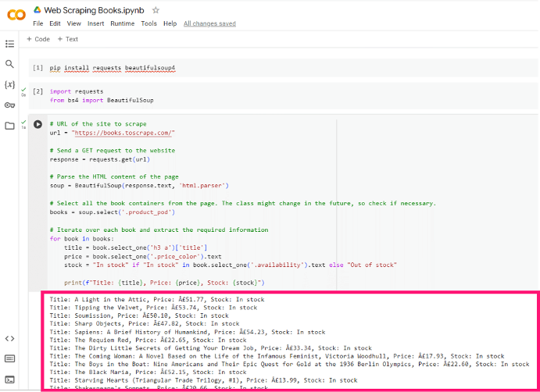This screenshot has width=540, height=392.
Task: Show the variables {x} panel
Action: click(9, 84)
